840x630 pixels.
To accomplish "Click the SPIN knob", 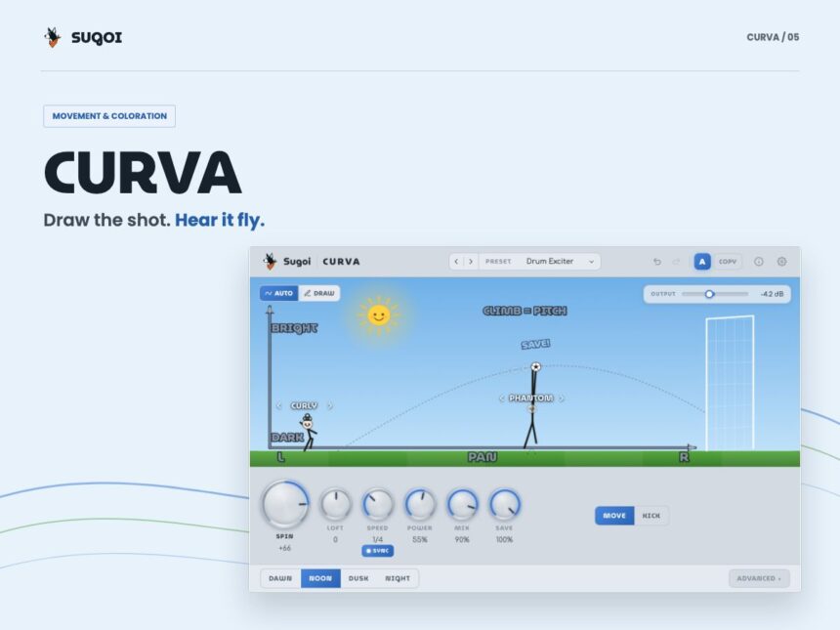I will pos(285,504).
